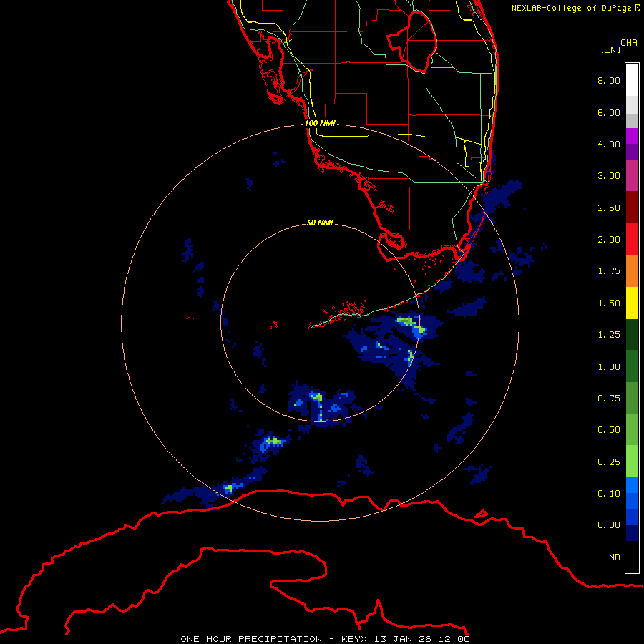Click the [IN] units label
This screenshot has width=644, height=644.
coord(610,49)
